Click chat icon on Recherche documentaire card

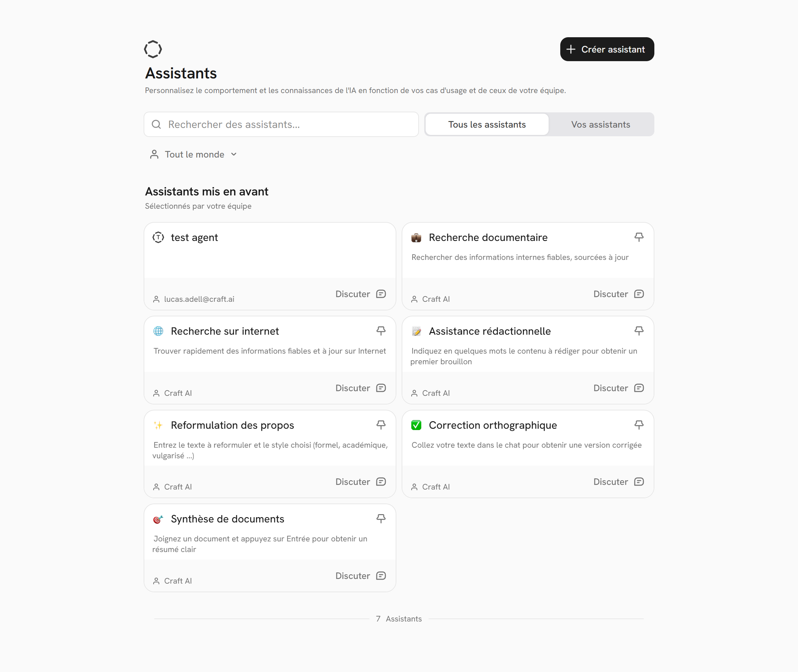click(639, 294)
